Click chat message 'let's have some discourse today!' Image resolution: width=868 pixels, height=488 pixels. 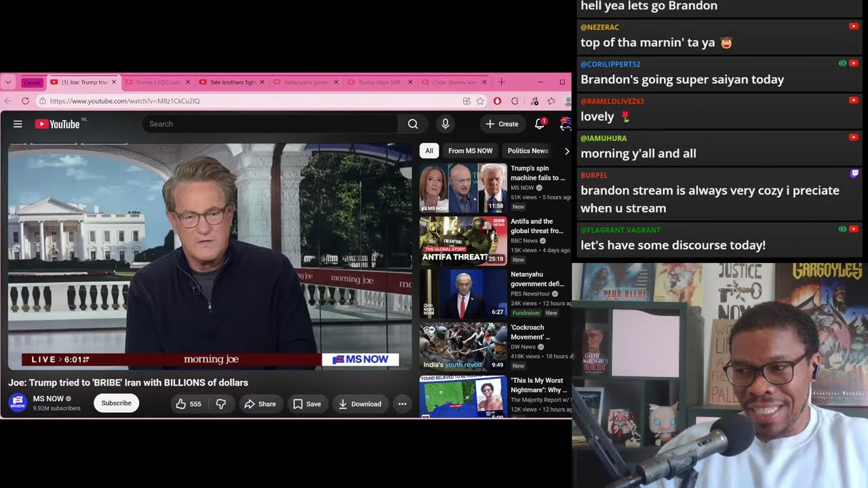coord(673,245)
